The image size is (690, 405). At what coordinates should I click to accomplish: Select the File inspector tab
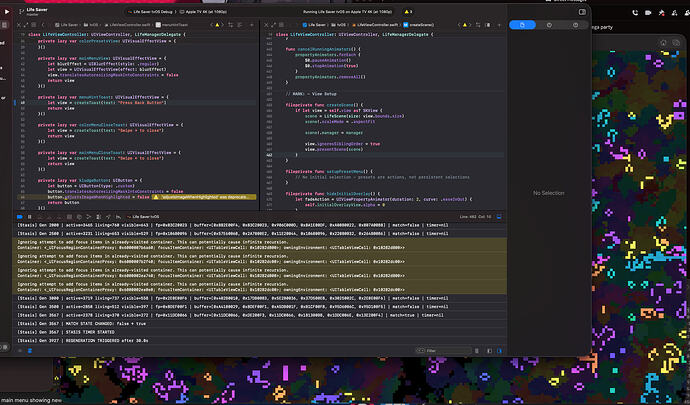(x=522, y=25)
